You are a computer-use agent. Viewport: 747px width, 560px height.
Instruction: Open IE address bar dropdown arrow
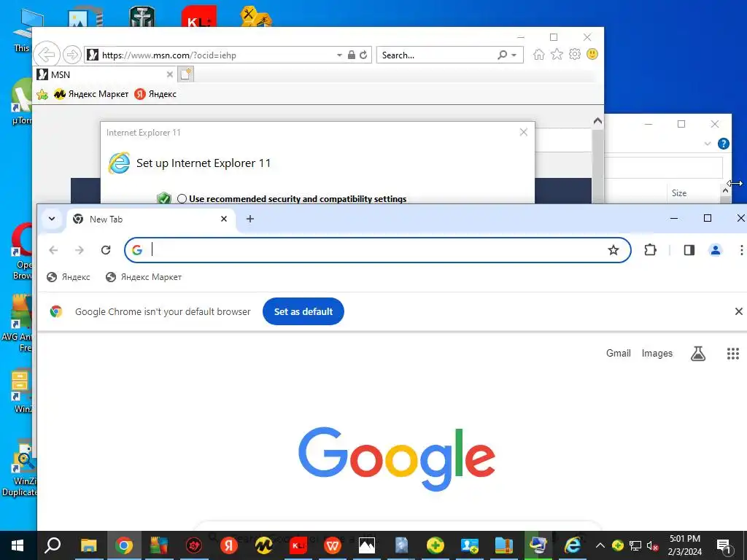click(339, 55)
